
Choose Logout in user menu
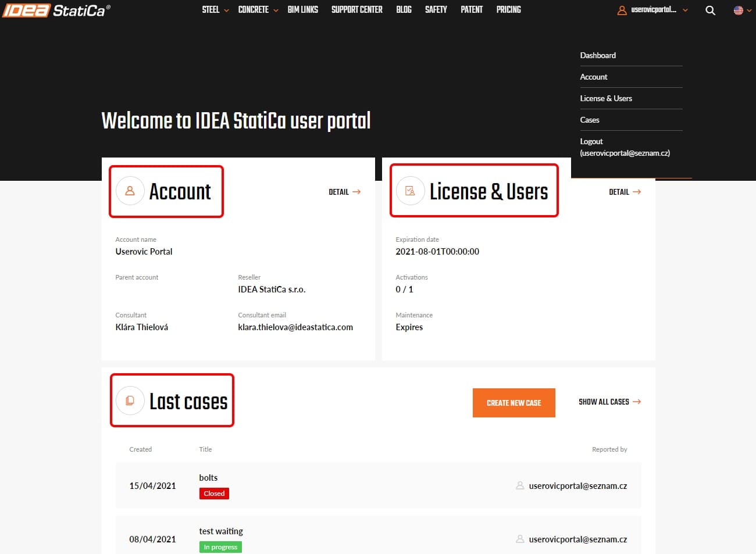[x=625, y=147]
